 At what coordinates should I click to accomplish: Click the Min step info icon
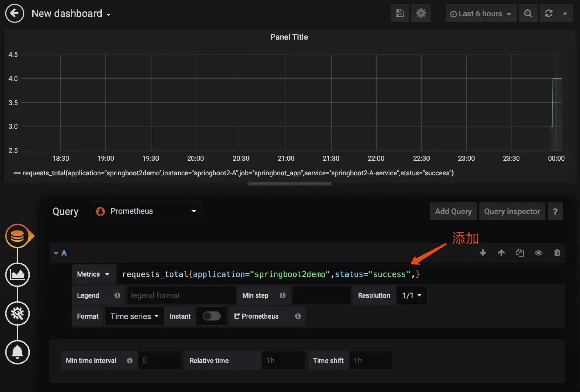(283, 295)
